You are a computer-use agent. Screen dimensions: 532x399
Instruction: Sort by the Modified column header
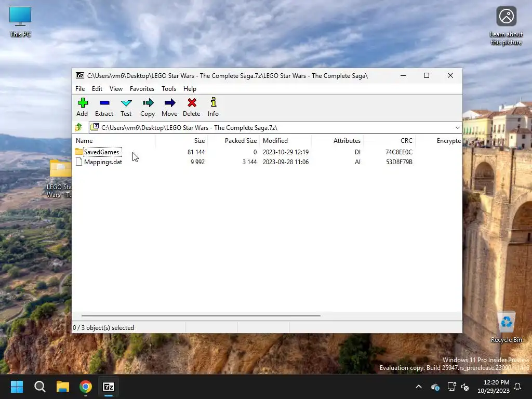pyautogui.click(x=286, y=140)
